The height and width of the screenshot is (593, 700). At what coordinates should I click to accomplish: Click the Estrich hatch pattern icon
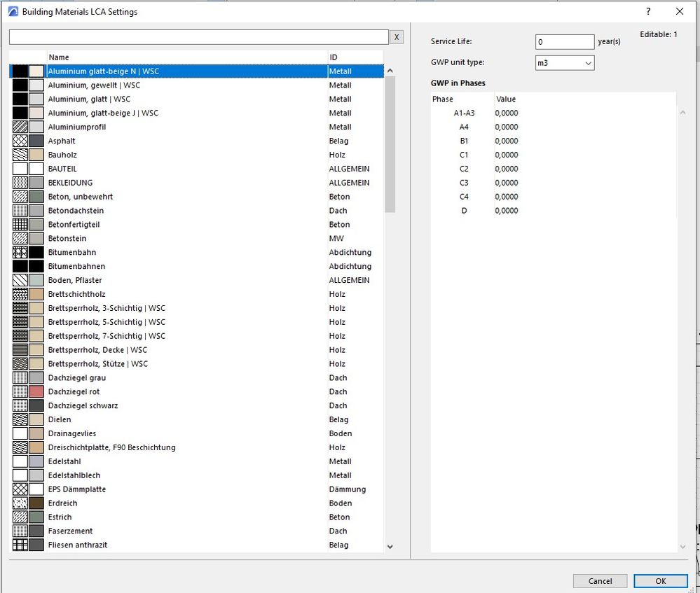pyautogui.click(x=20, y=517)
